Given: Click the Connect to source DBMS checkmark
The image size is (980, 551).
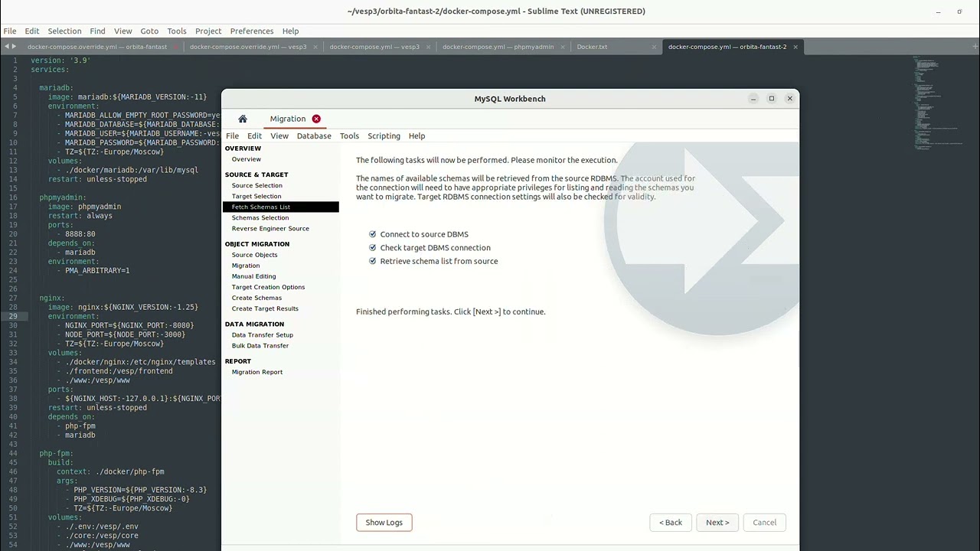Looking at the screenshot, I should 373,234.
